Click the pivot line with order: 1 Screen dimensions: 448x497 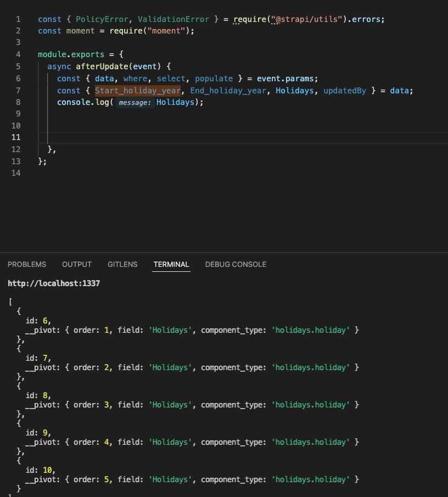pos(192,330)
